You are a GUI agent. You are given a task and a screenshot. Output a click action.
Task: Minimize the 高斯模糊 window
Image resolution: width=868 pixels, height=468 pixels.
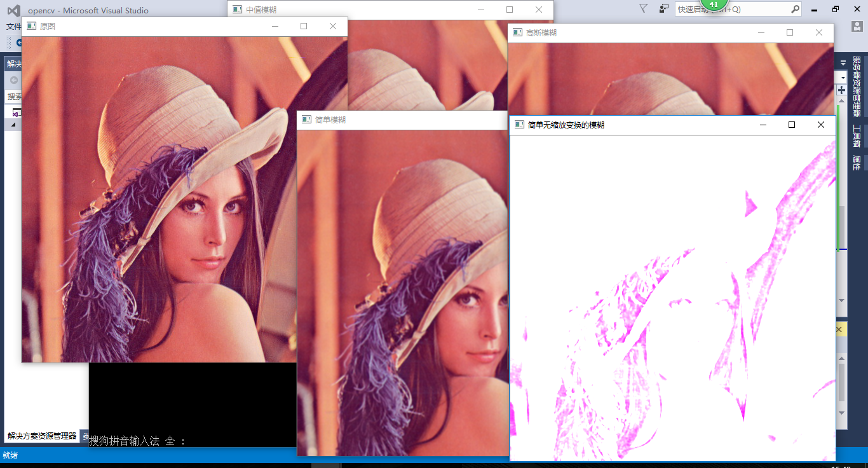coord(761,32)
